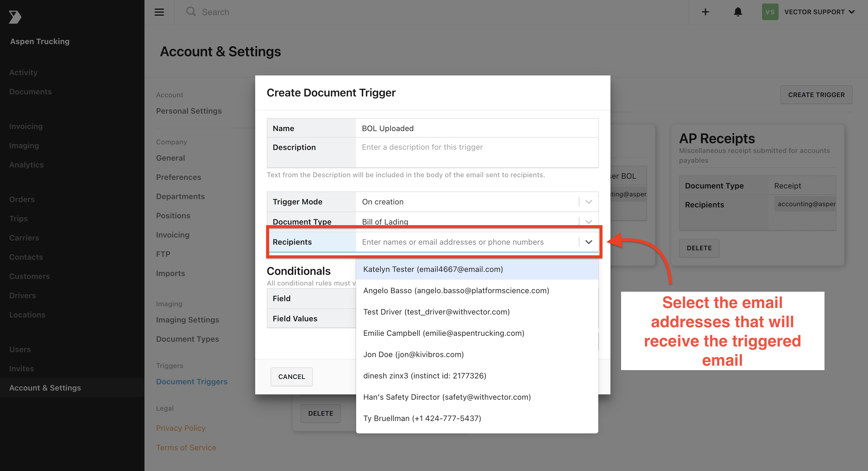This screenshot has width=868, height=471.
Task: Click the Description text field
Action: coord(477,152)
